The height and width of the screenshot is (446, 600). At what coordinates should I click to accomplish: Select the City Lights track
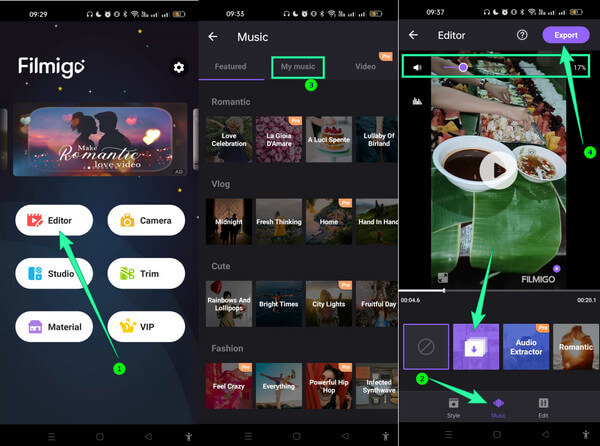pyautogui.click(x=329, y=304)
